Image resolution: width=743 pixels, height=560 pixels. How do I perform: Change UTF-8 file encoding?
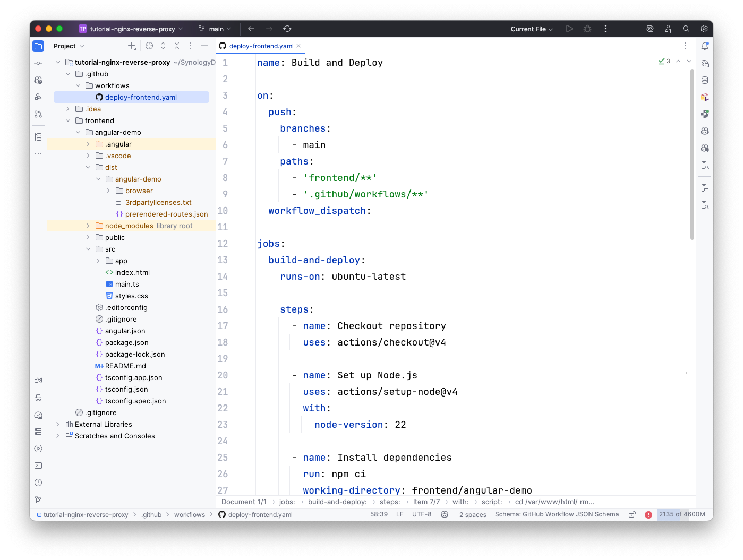point(422,514)
